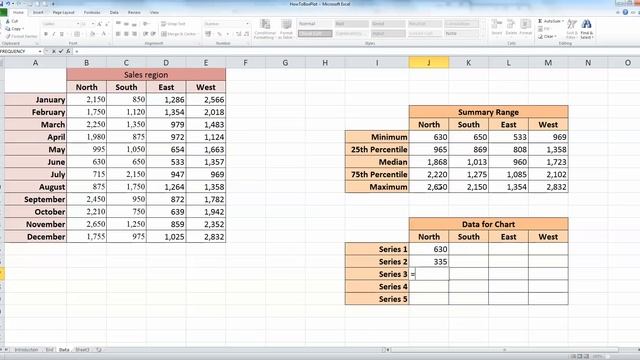Open the View ribbon tab

pos(154,12)
